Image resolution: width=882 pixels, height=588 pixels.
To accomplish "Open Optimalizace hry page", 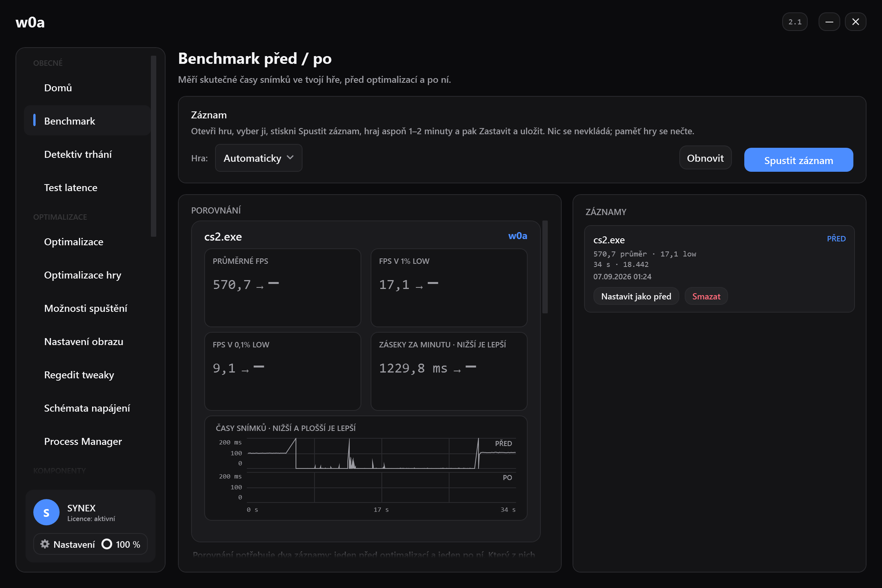I will coord(87,275).
